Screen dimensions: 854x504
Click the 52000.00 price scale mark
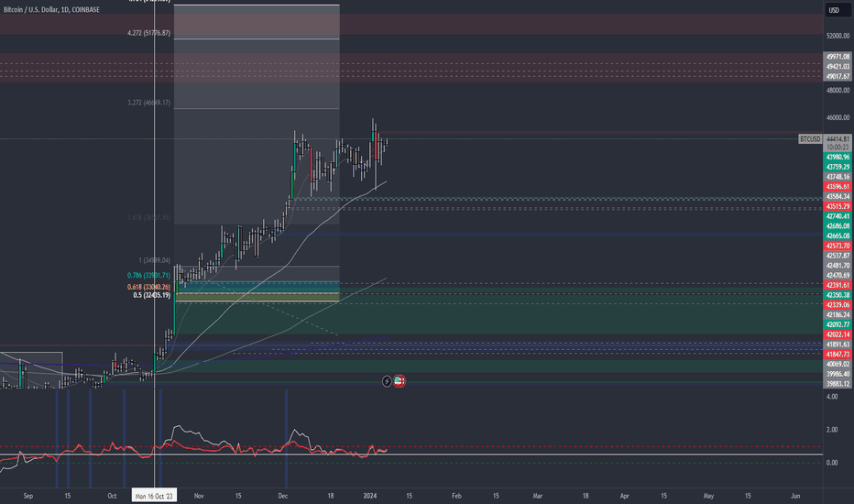point(838,35)
